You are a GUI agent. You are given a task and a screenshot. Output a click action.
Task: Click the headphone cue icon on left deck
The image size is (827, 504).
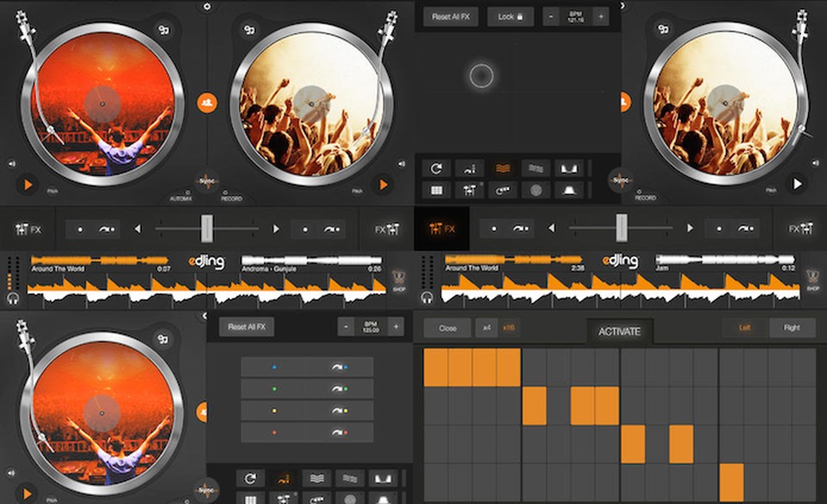click(14, 297)
